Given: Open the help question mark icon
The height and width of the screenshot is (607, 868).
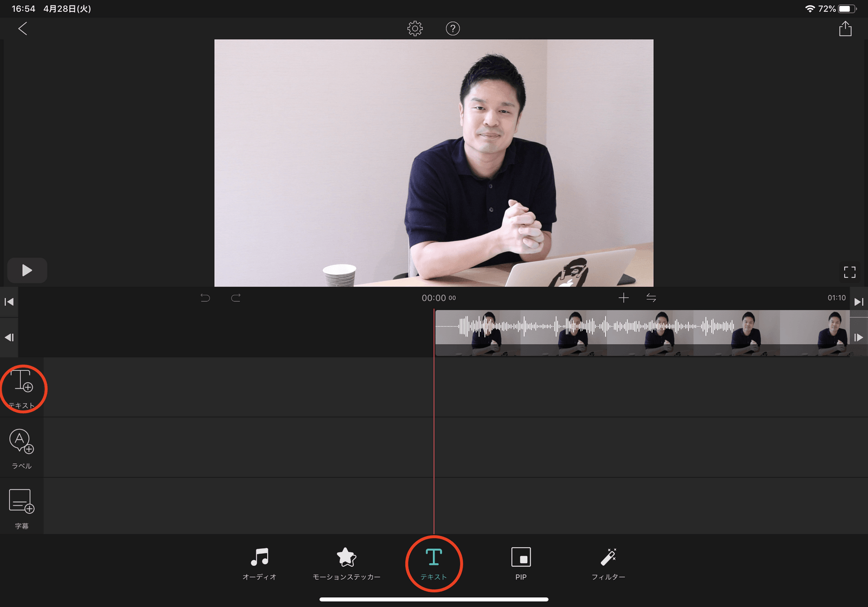Looking at the screenshot, I should (452, 29).
